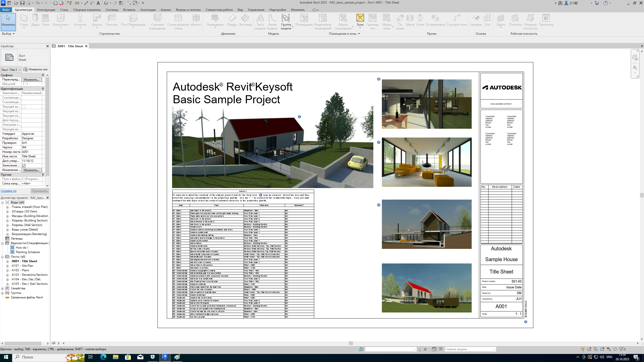Screen dimensions: 644x362
Task: Click the Потолок (Ceiling) tool
Action: (112, 20)
